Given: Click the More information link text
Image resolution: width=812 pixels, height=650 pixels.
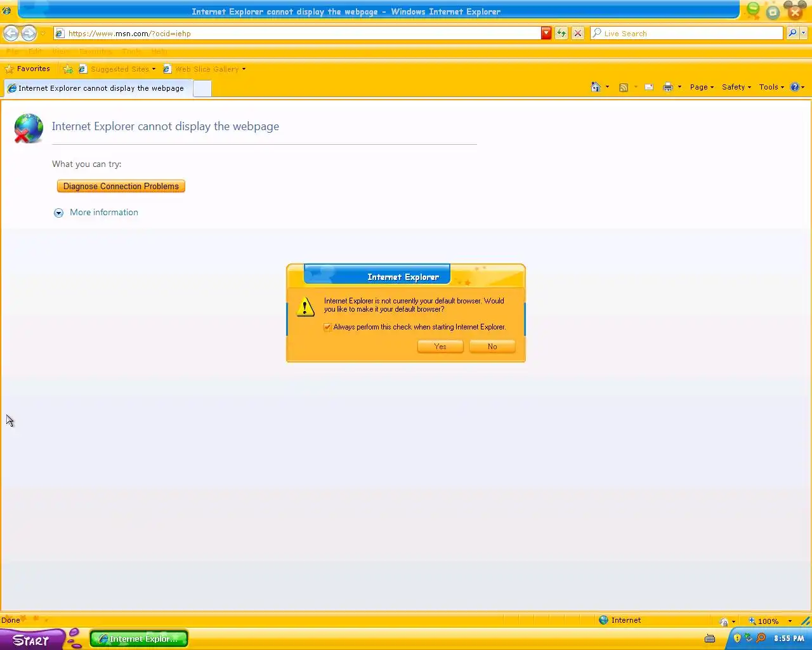Looking at the screenshot, I should pyautogui.click(x=104, y=213).
